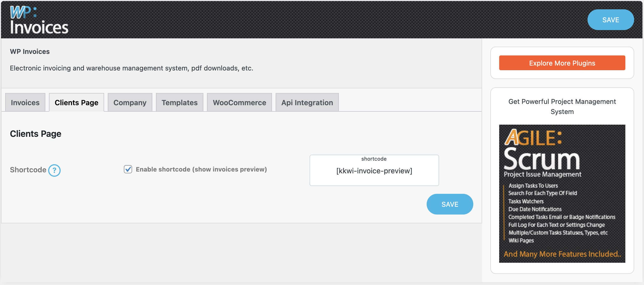Screen dimensions: 644x285
Task: Open the Shortcode help question-mark icon
Action: 55,170
